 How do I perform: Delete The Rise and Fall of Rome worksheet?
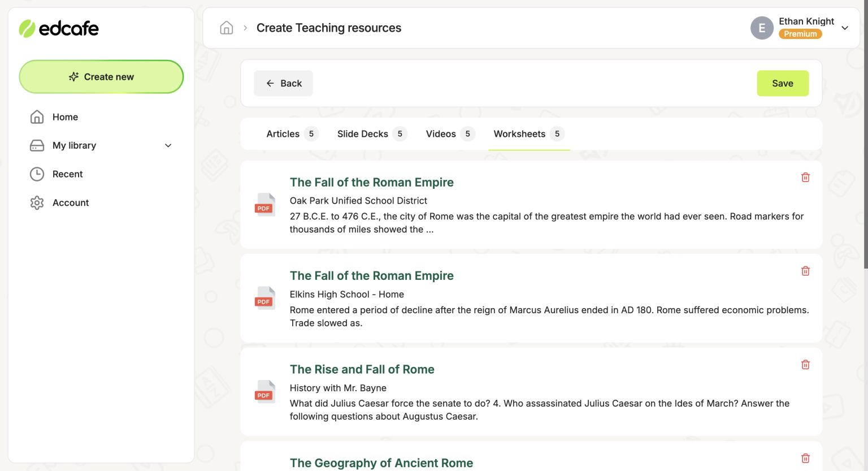(805, 365)
